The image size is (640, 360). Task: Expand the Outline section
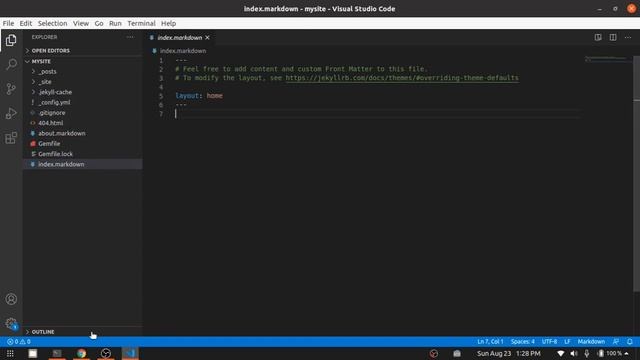pyautogui.click(x=83, y=332)
